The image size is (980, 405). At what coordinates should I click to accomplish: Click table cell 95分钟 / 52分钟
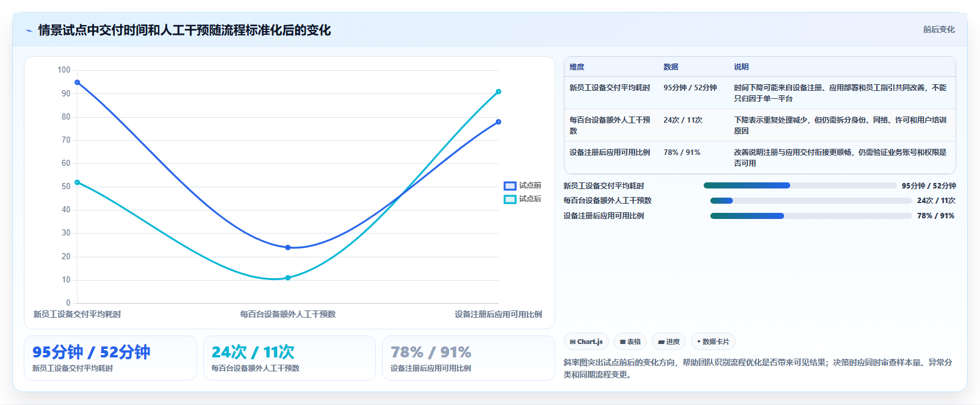[x=690, y=88]
